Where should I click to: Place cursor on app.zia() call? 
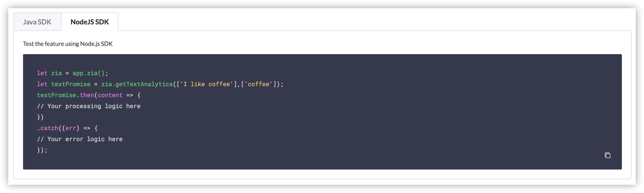tap(89, 73)
